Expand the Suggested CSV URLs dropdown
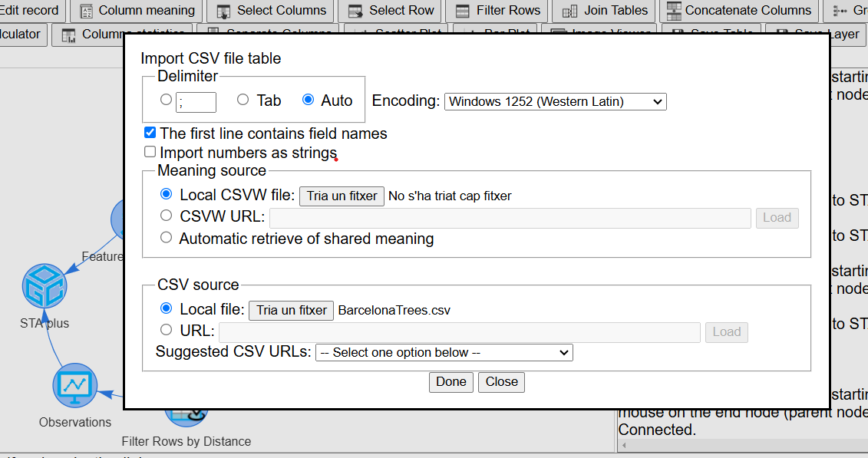Viewport: 868px width, 458px height. (444, 352)
